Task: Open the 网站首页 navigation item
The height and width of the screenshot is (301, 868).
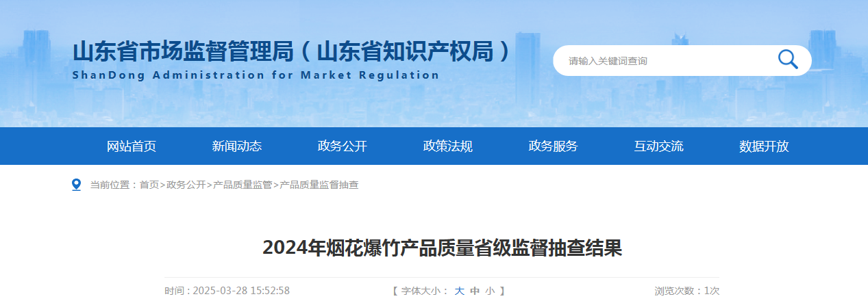Action: [x=132, y=146]
